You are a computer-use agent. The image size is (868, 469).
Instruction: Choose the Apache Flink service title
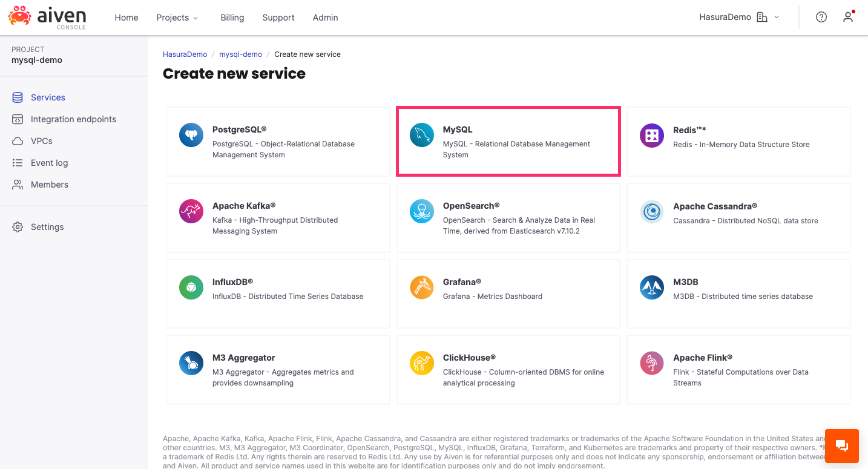[703, 358]
